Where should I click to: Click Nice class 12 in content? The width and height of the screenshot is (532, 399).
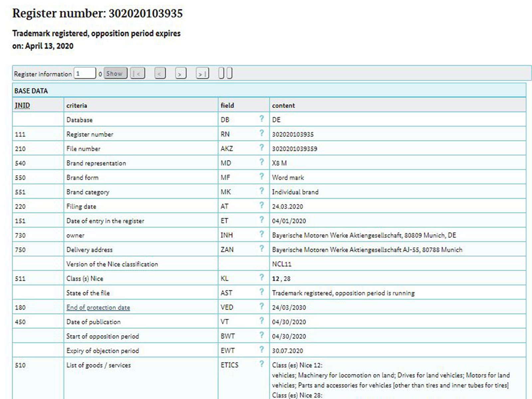(x=276, y=279)
